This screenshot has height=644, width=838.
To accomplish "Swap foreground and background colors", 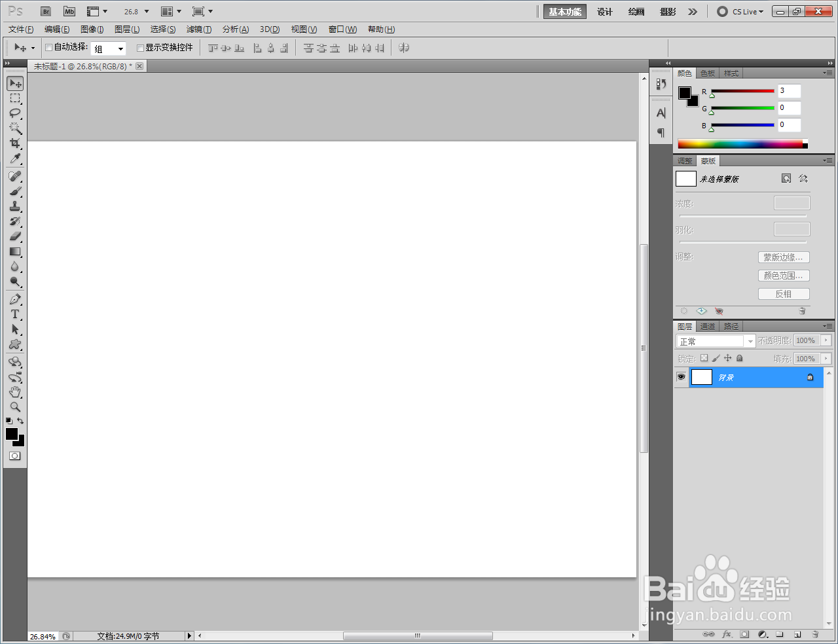I will (20, 421).
